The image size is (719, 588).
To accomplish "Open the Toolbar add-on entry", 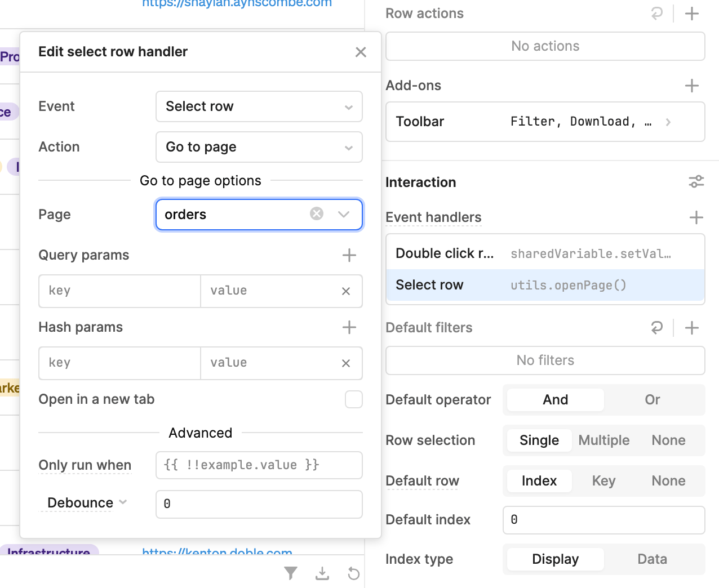I will (545, 122).
